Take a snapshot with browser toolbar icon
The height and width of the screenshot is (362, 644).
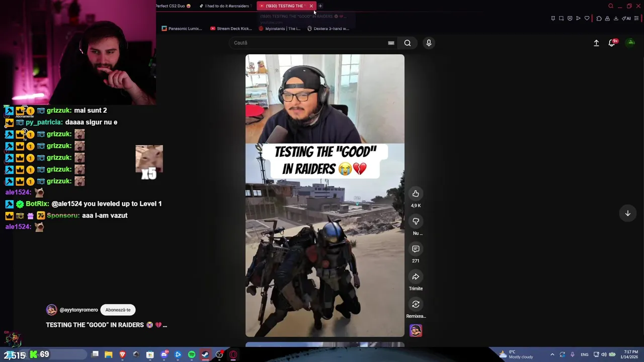(561, 18)
